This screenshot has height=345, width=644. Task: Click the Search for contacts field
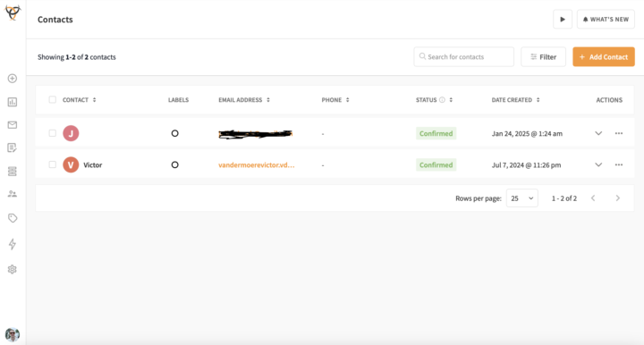pyautogui.click(x=463, y=56)
